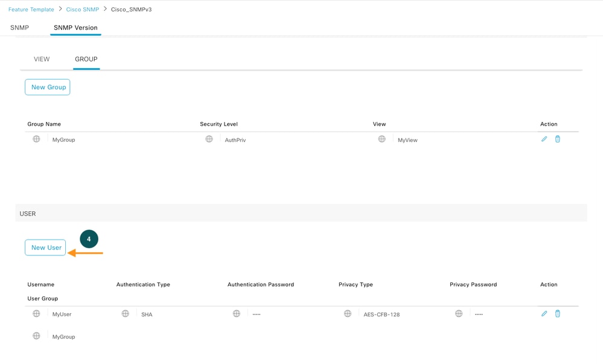
Task: Click MyGroup under User Group
Action: [64, 337]
